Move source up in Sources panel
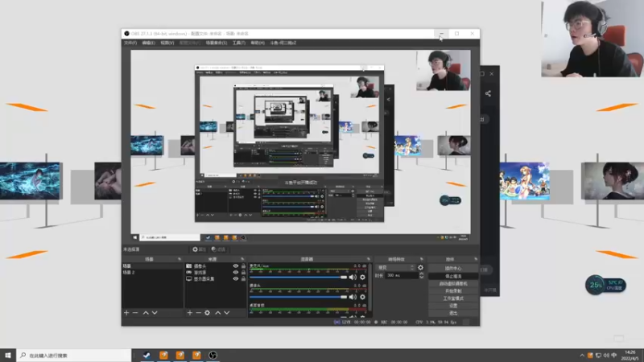The image size is (644, 362). (x=218, y=313)
